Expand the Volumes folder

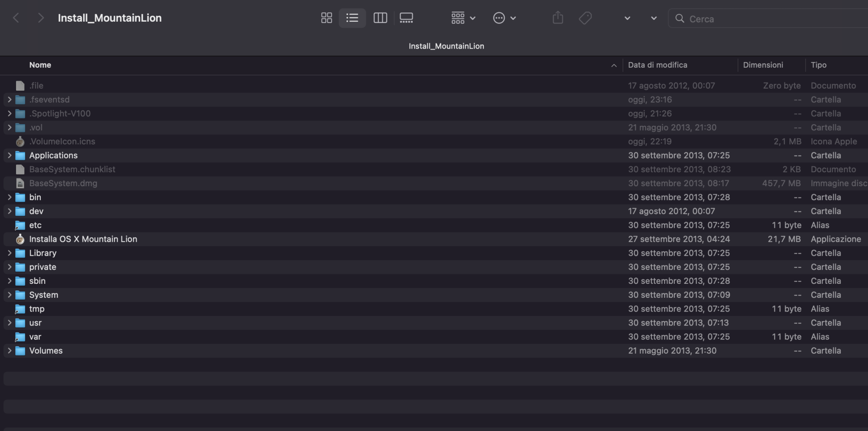10,351
